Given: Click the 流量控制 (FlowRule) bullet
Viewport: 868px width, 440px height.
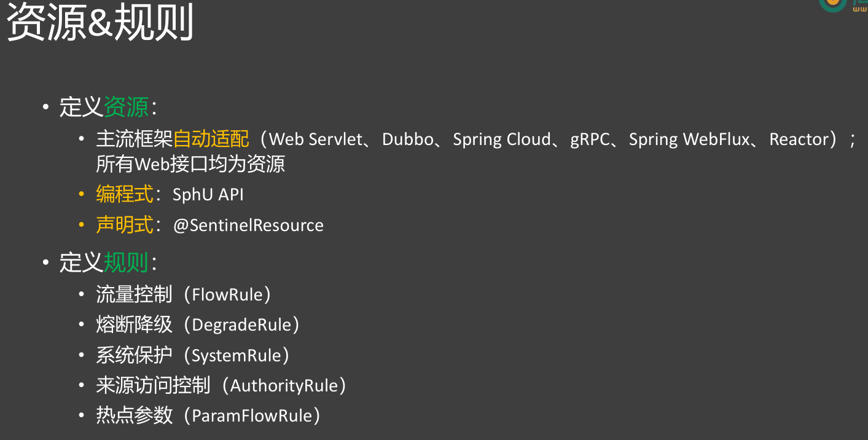Looking at the screenshot, I should click(183, 294).
